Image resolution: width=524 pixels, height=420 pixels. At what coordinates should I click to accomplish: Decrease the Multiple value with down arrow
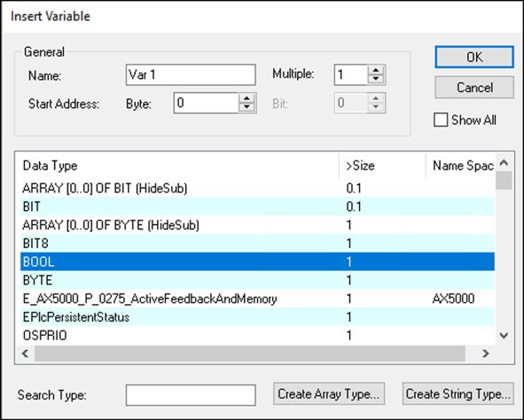point(376,79)
